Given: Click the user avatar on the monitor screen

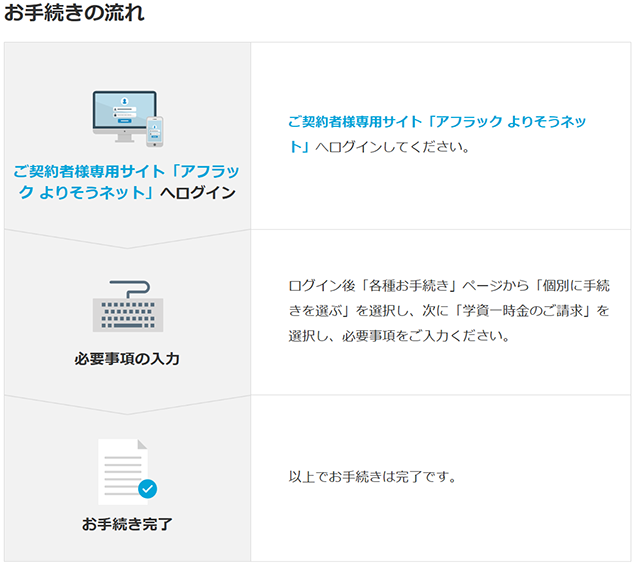Looking at the screenshot, I should coord(124,101).
